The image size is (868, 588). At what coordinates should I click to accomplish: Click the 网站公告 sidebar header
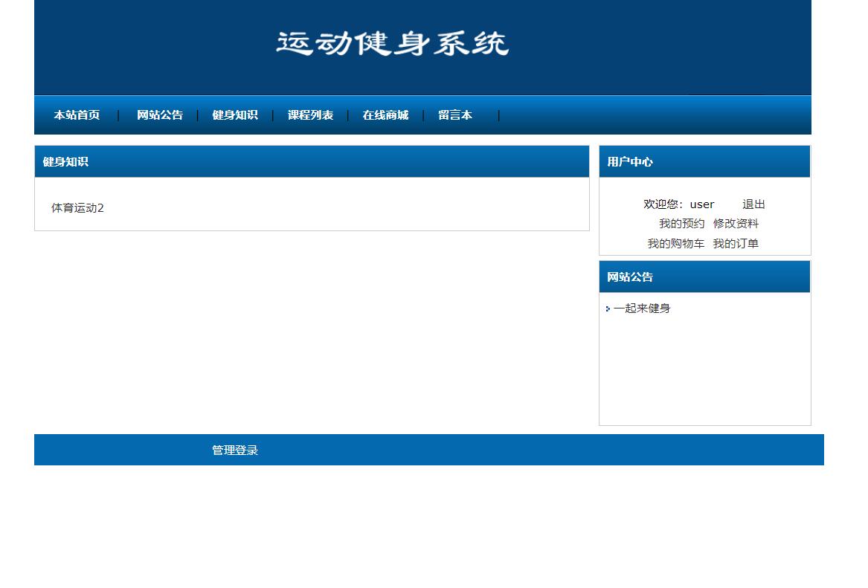tap(629, 277)
